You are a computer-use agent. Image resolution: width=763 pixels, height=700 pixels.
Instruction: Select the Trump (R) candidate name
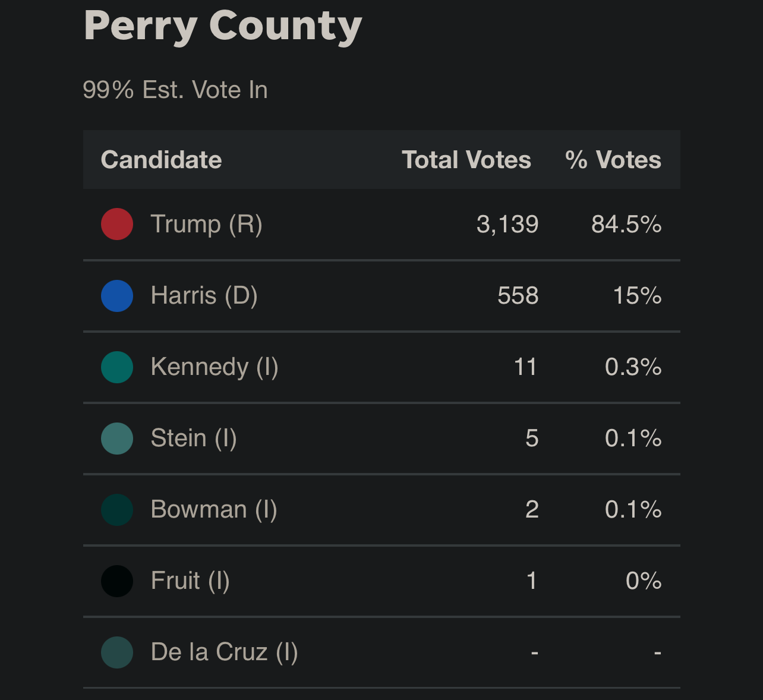206,224
